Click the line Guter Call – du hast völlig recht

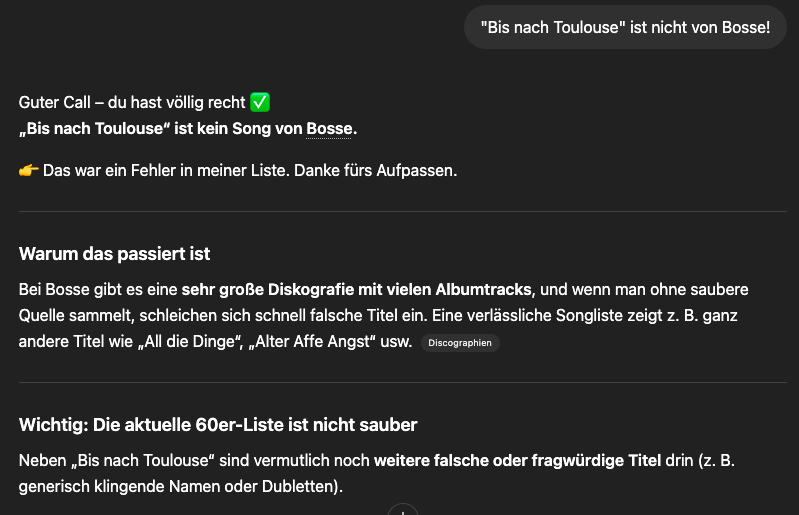coord(132,102)
